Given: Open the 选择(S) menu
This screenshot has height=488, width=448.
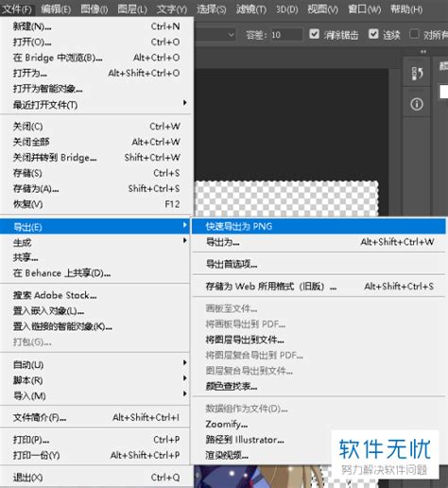Looking at the screenshot, I should (x=211, y=9).
